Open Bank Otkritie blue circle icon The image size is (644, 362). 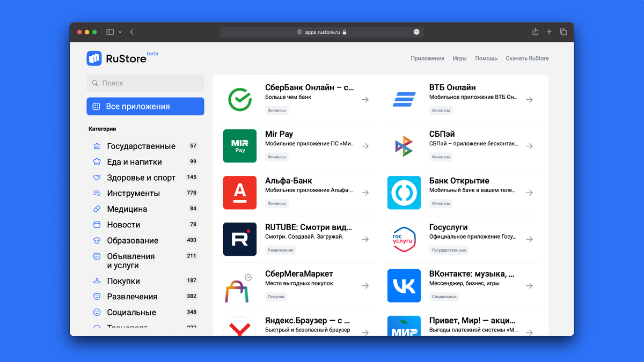pyautogui.click(x=404, y=193)
